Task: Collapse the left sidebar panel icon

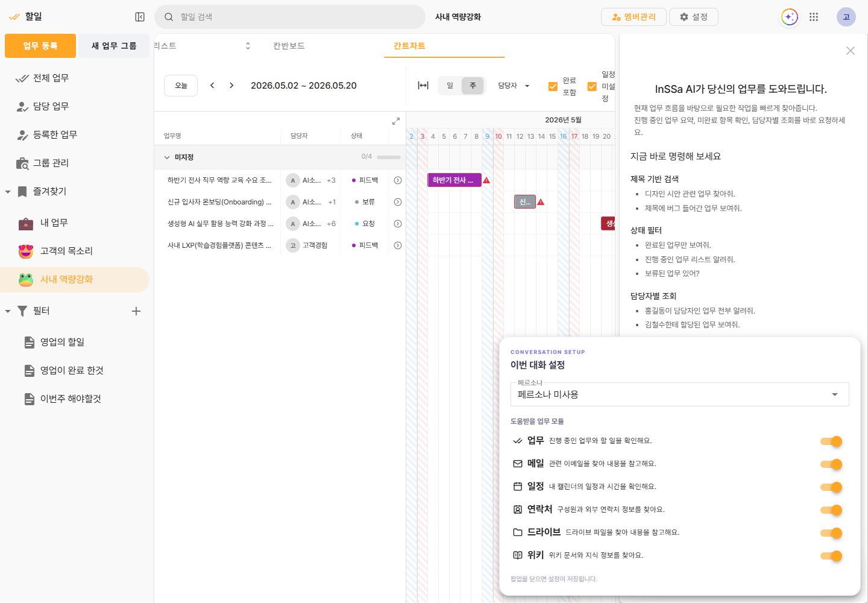Action: [x=140, y=17]
